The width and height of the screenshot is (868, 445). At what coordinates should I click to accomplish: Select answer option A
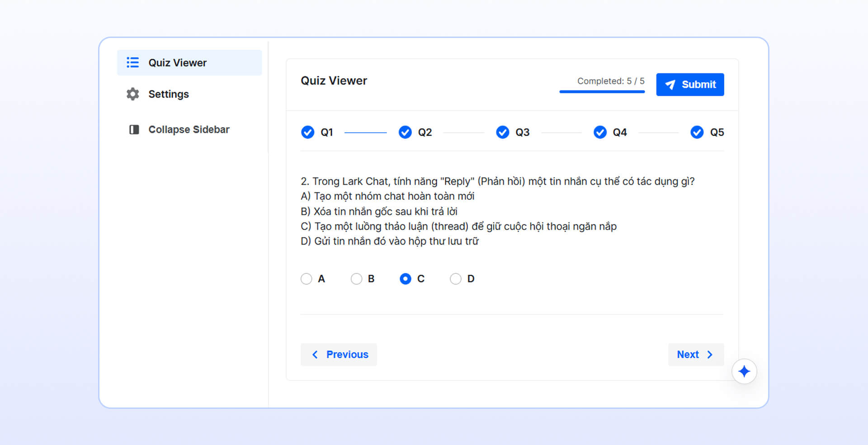[307, 279]
